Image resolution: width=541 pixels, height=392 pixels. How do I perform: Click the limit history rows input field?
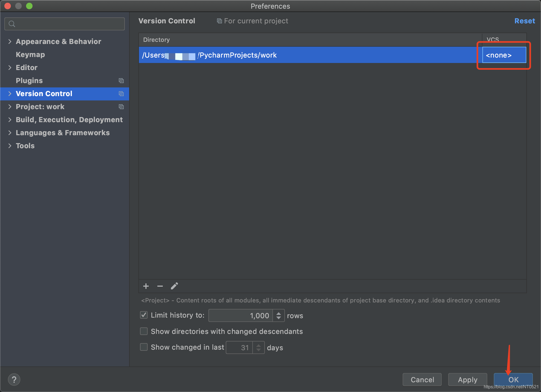(240, 315)
